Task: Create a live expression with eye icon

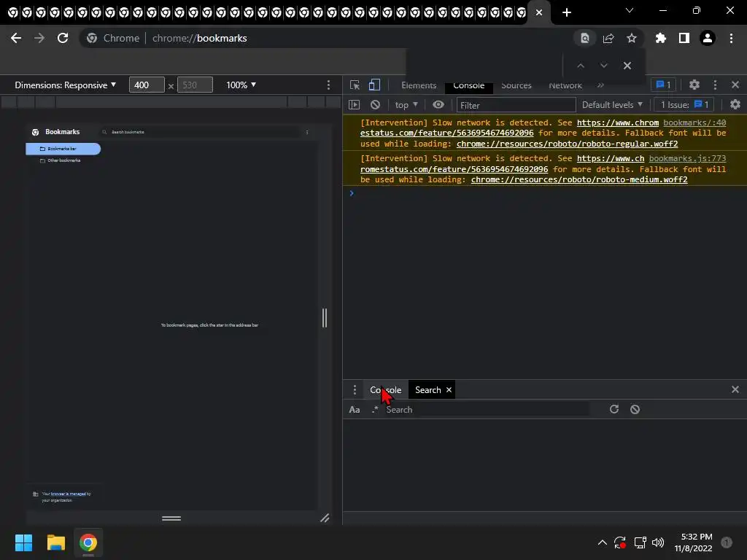Action: pyautogui.click(x=438, y=104)
